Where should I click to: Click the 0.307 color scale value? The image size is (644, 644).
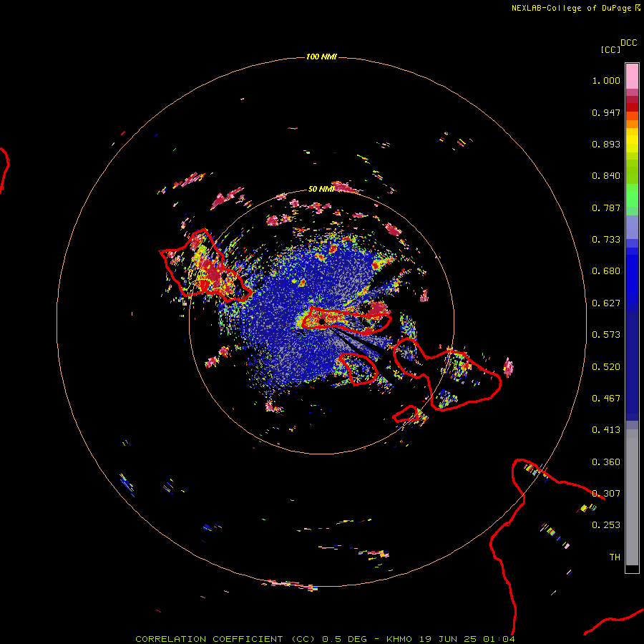(x=606, y=494)
